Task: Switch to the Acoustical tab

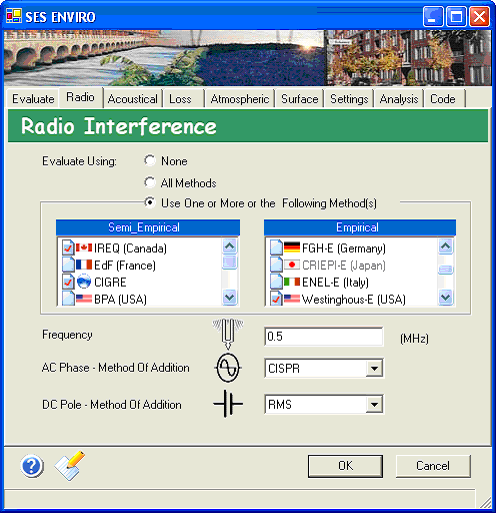Action: click(133, 99)
